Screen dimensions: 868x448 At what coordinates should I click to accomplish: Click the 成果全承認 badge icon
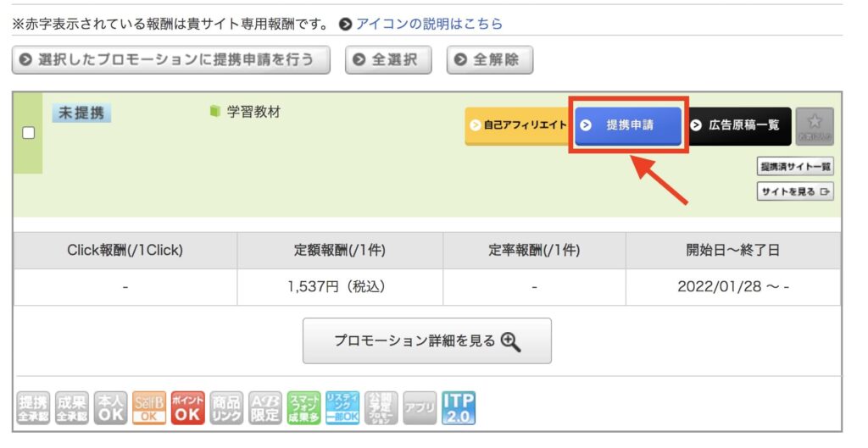[72, 408]
